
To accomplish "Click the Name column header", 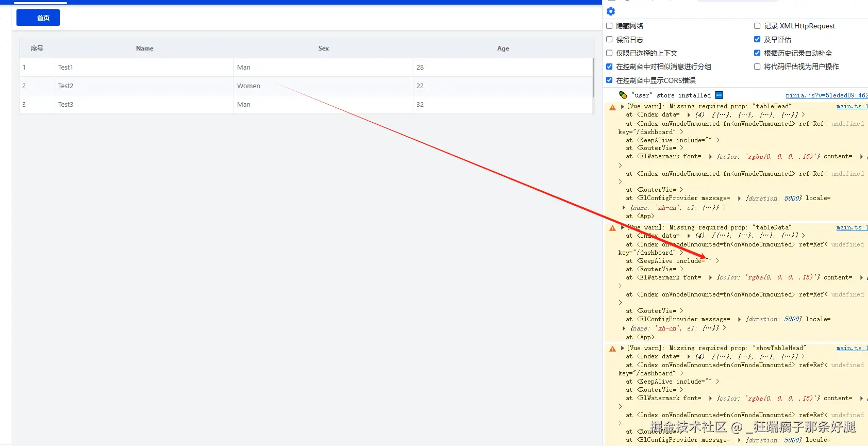I will point(145,48).
